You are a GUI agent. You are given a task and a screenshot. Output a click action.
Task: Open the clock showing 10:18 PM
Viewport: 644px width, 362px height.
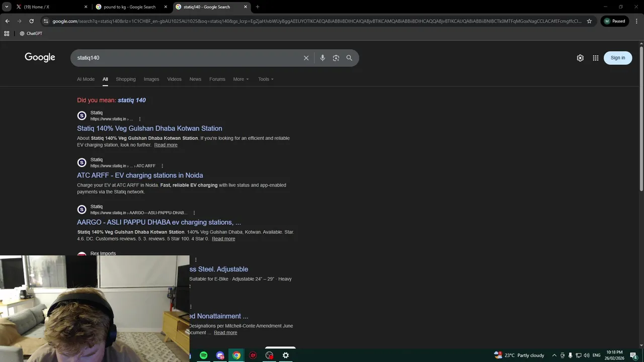tap(615, 355)
